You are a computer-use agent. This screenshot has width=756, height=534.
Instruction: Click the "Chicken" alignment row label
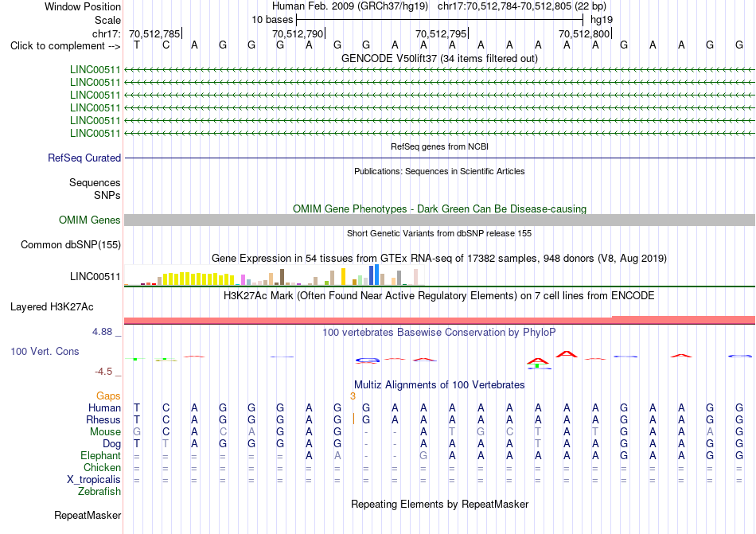click(102, 467)
